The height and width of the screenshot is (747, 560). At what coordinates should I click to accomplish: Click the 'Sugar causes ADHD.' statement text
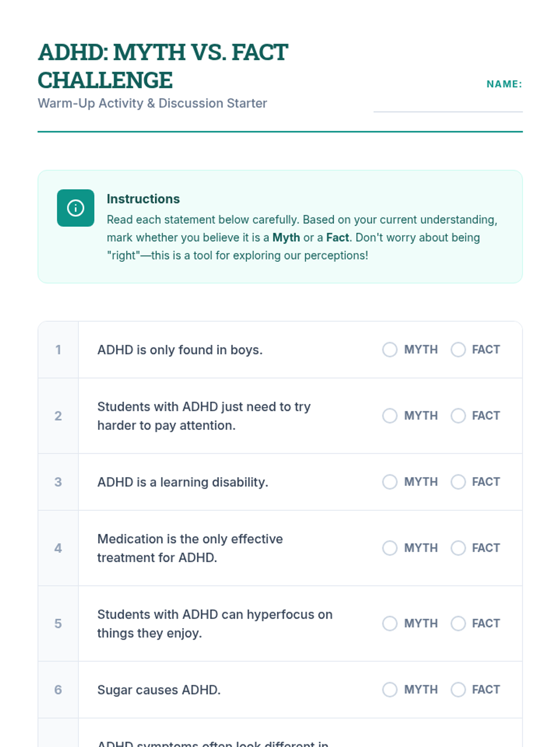(159, 690)
